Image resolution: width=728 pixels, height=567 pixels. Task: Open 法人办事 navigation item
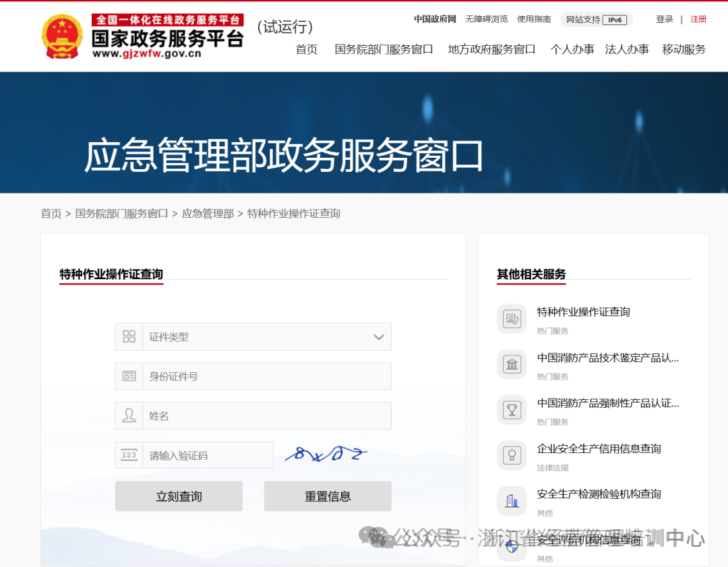(627, 49)
